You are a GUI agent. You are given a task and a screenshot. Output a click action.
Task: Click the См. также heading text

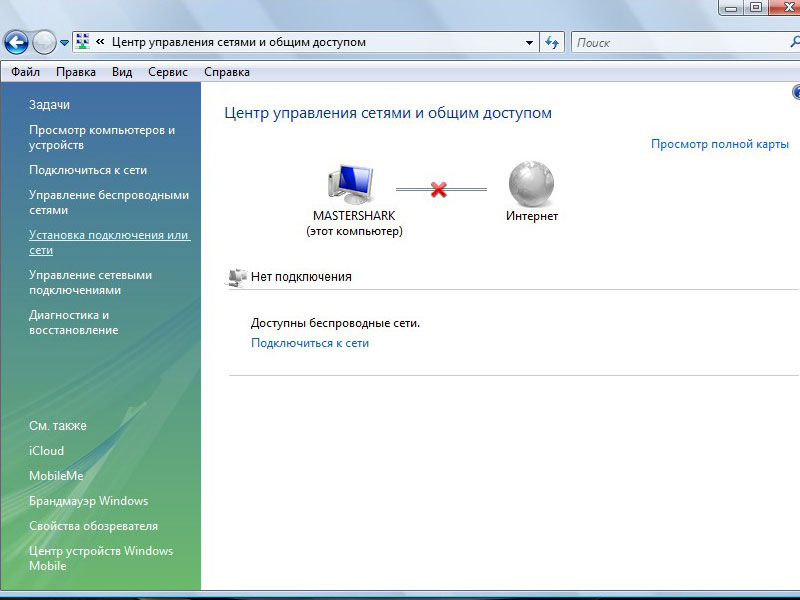tap(58, 426)
